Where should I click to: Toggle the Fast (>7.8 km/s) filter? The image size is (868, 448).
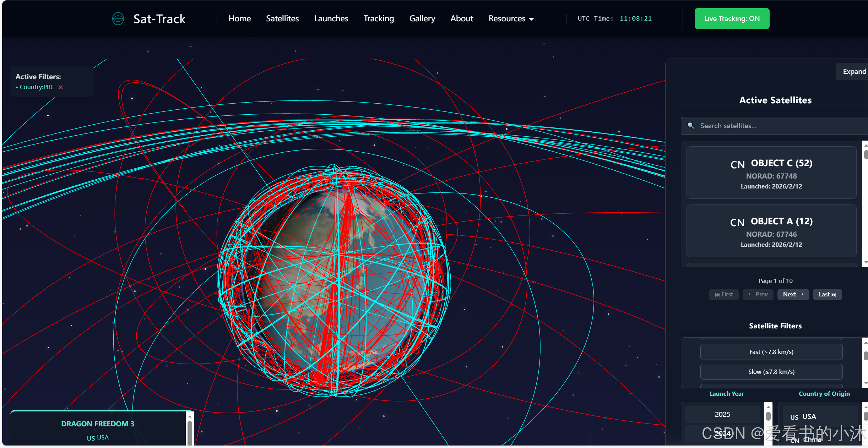point(771,352)
